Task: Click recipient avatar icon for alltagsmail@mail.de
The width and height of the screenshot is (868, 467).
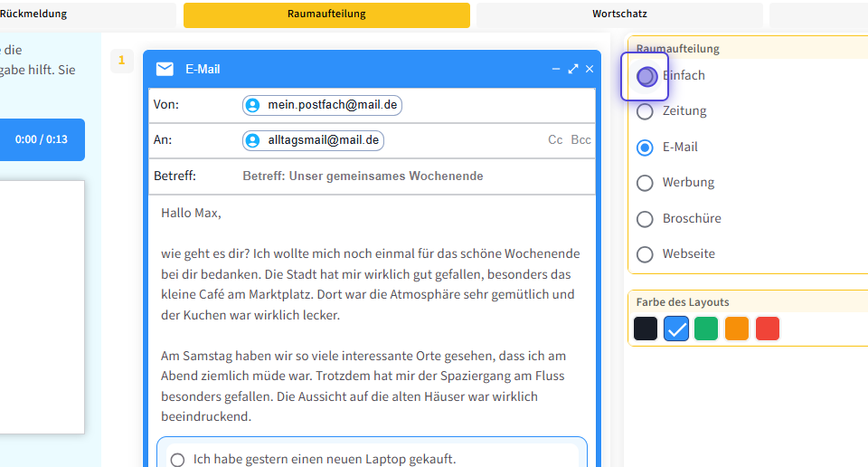Action: [252, 140]
